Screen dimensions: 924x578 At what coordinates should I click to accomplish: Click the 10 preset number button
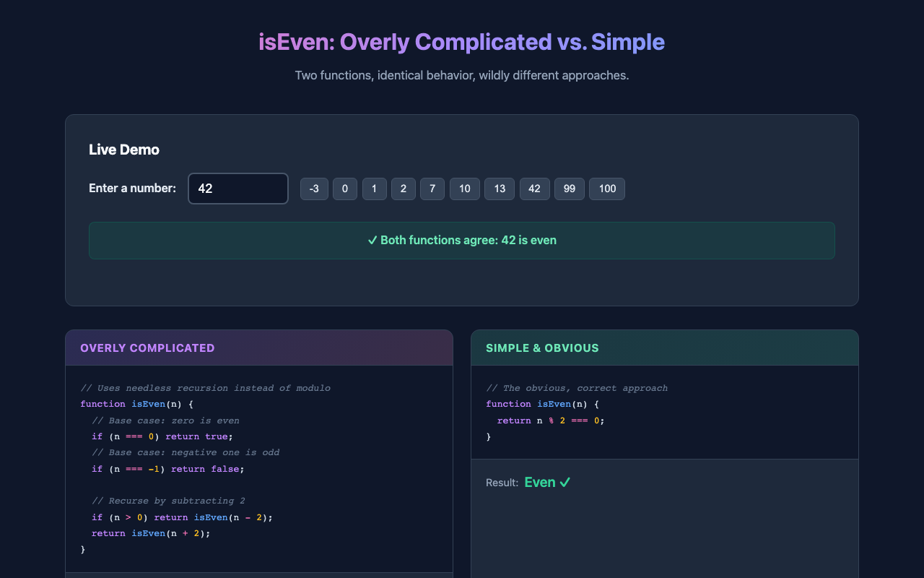pyautogui.click(x=465, y=189)
